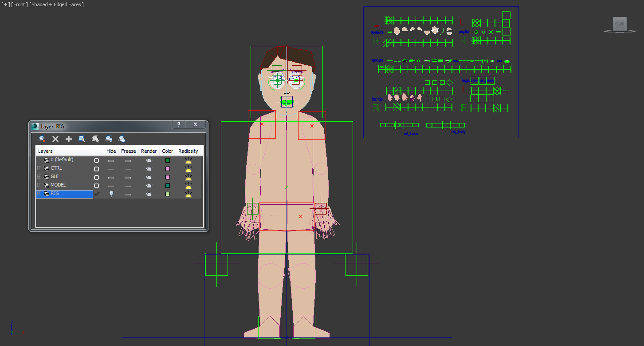Click the Highlight Selected Objects' Layers icon
644x346 pixels.
pos(95,139)
